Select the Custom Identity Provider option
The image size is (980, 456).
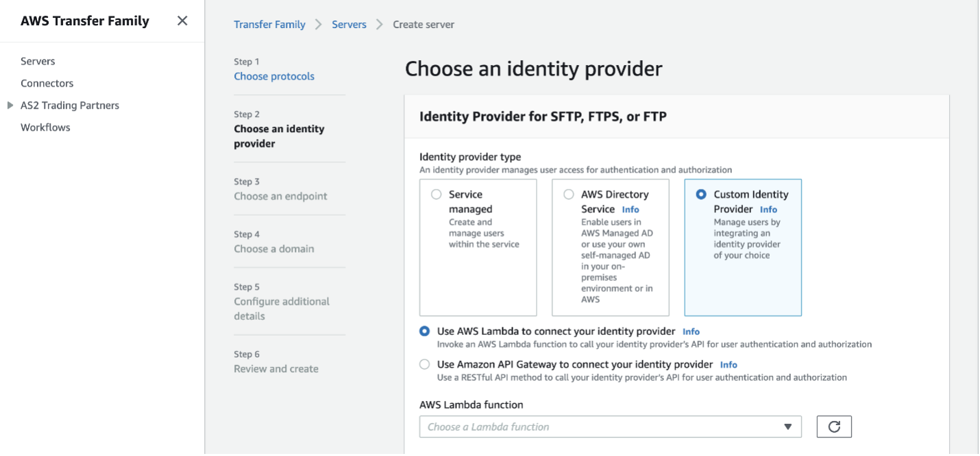point(700,194)
